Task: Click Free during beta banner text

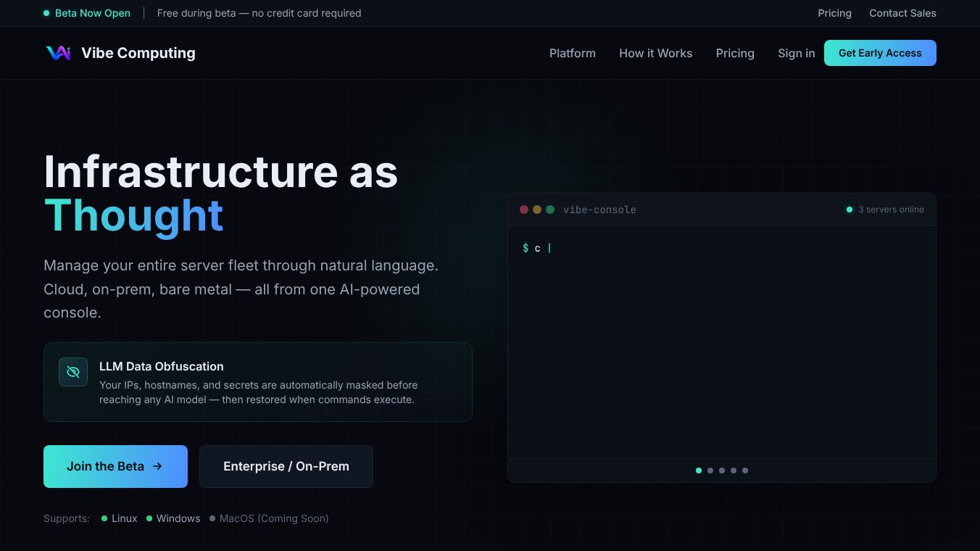Action: (x=259, y=13)
